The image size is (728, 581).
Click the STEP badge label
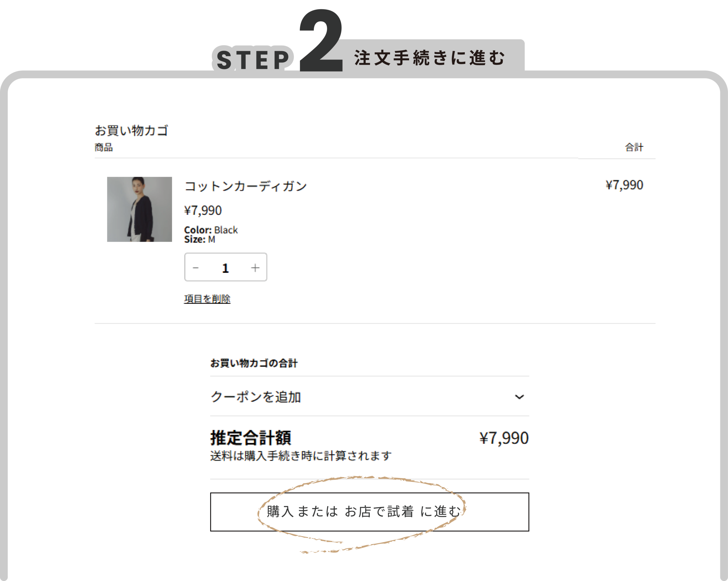253,60
